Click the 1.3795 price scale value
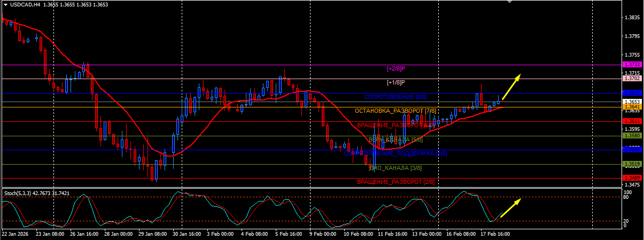 (632, 36)
